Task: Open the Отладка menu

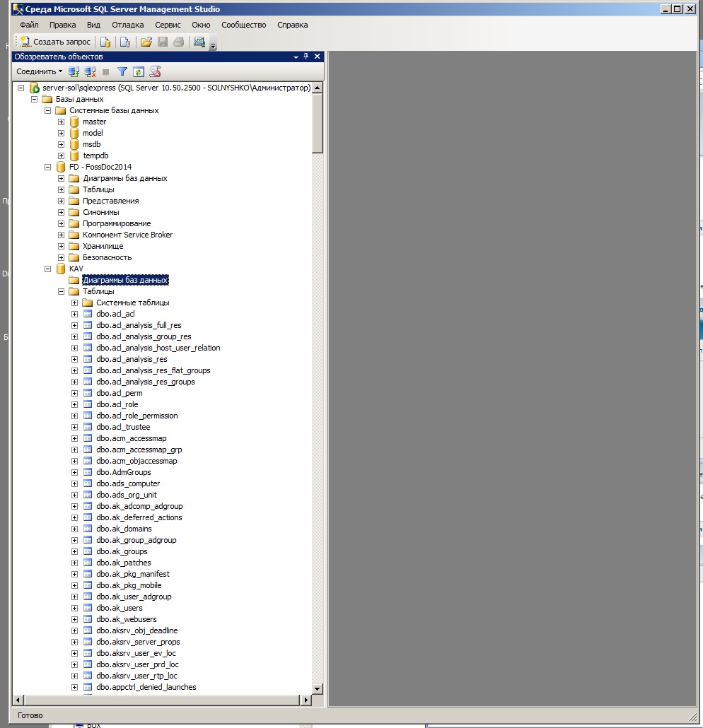Action: click(x=127, y=25)
